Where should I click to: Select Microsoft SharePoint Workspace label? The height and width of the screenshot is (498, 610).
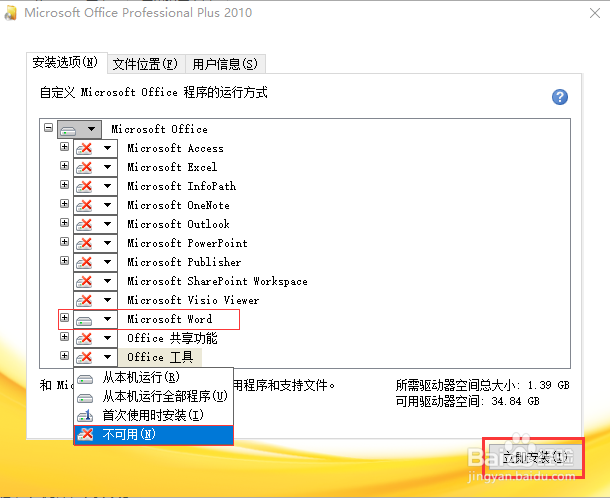pyautogui.click(x=217, y=281)
